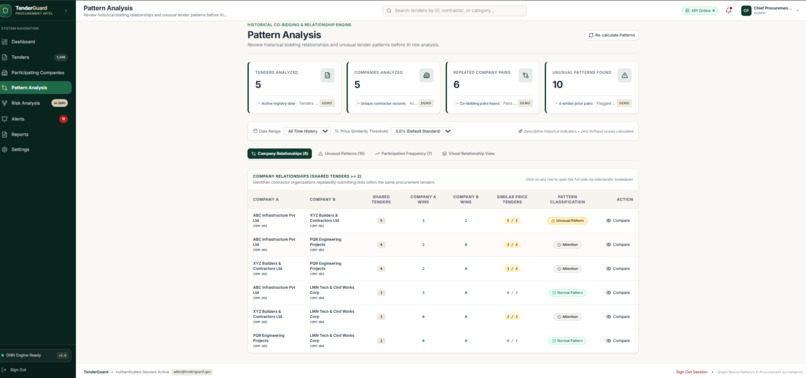806x378 pixels.
Task: Click the Similar Price Tenders column header
Action: (512, 200)
